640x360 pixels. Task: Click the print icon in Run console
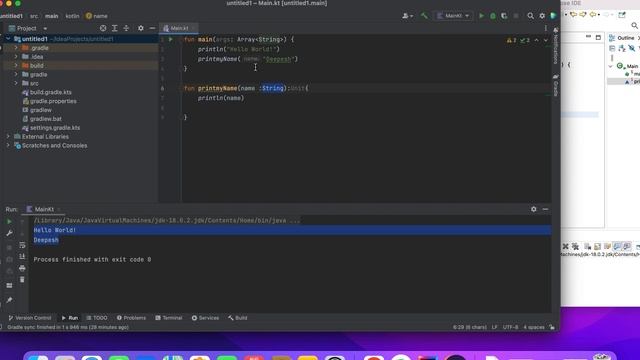click(x=22, y=268)
